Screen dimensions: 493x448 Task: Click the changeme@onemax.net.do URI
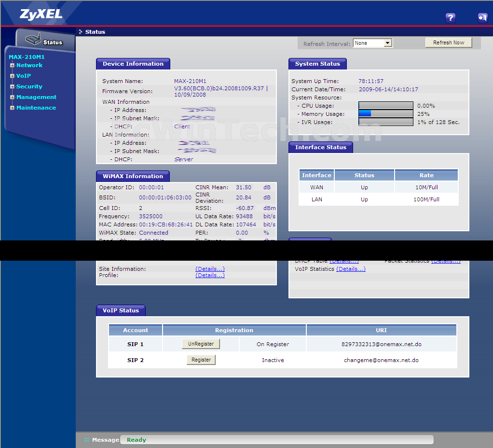coord(382,360)
